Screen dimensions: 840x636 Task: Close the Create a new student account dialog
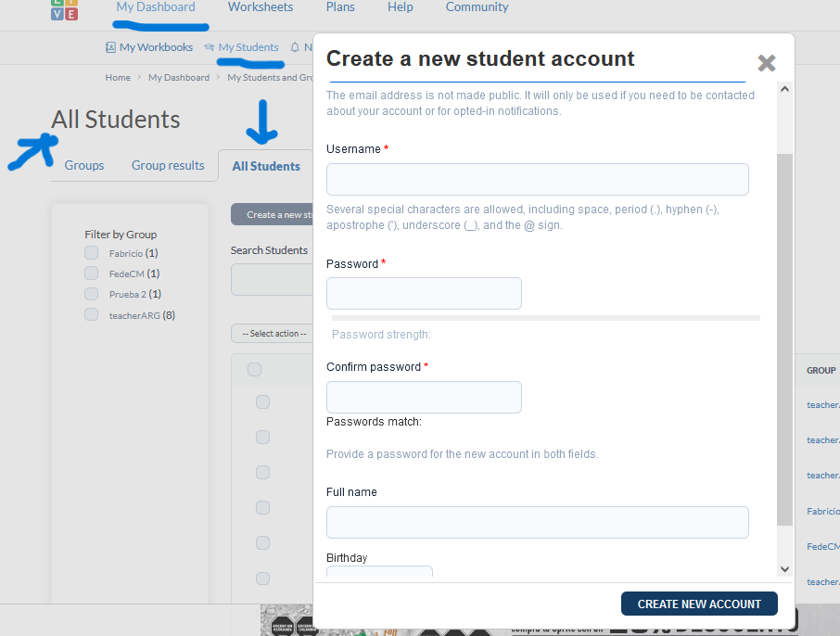click(766, 63)
